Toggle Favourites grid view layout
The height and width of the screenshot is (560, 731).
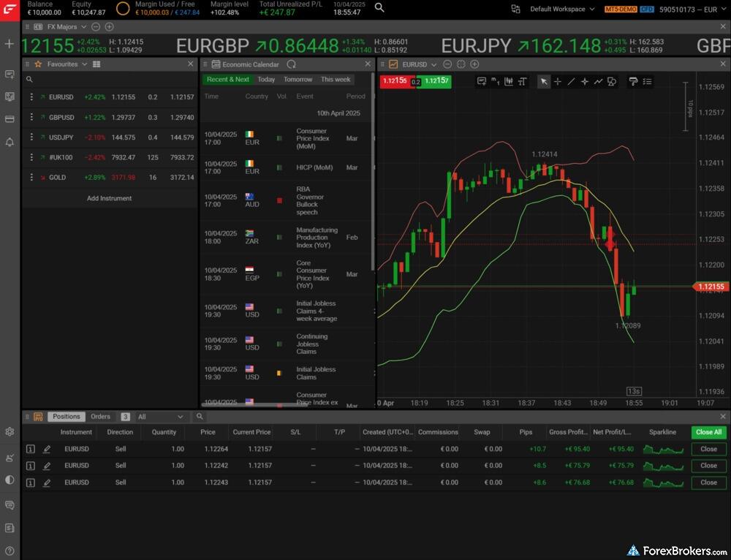(x=96, y=64)
